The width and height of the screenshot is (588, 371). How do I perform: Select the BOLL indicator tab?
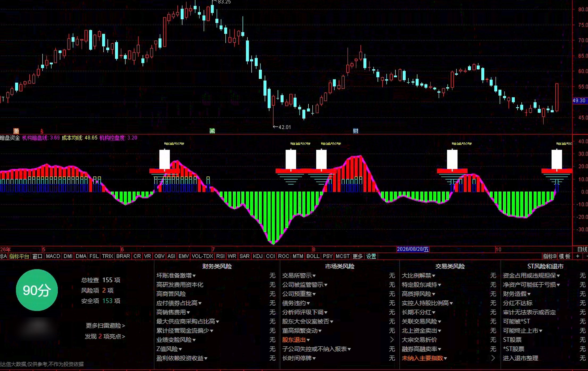[313, 256]
